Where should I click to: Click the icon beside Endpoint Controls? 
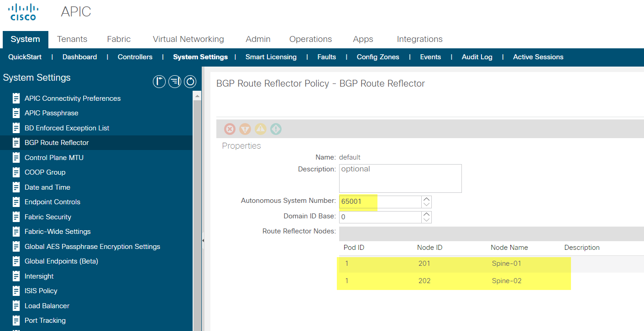[x=16, y=202]
